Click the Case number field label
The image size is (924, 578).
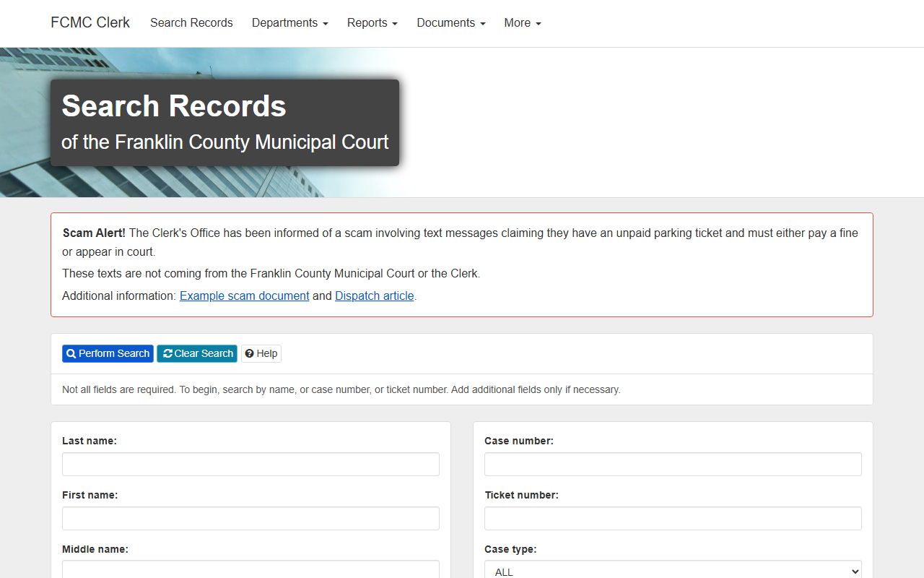518,441
